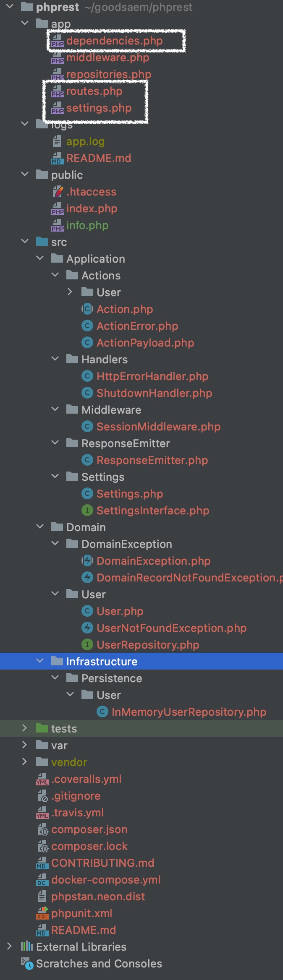Image resolution: width=283 pixels, height=980 pixels.
Task: Open app.log in the logs folder
Action: (85, 141)
